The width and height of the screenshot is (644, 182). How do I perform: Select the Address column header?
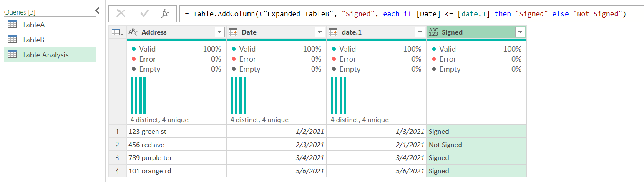(176, 32)
